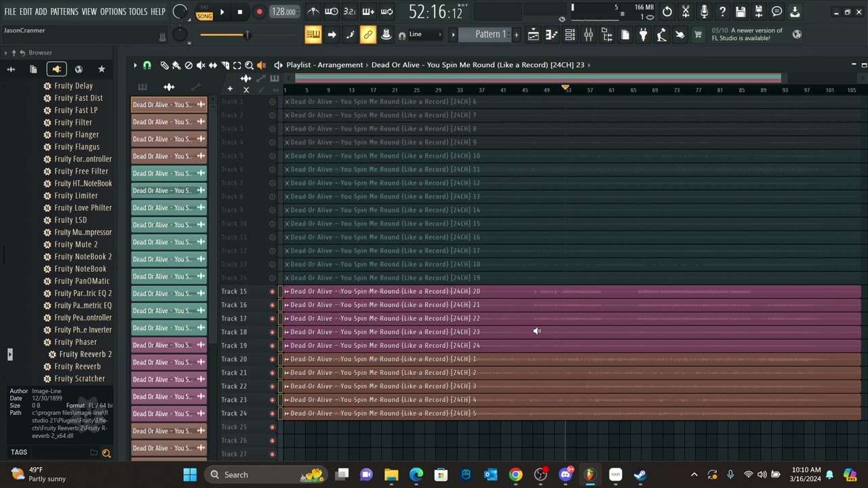Open the OPTIONS menu
The image size is (868, 488).
coord(113,12)
